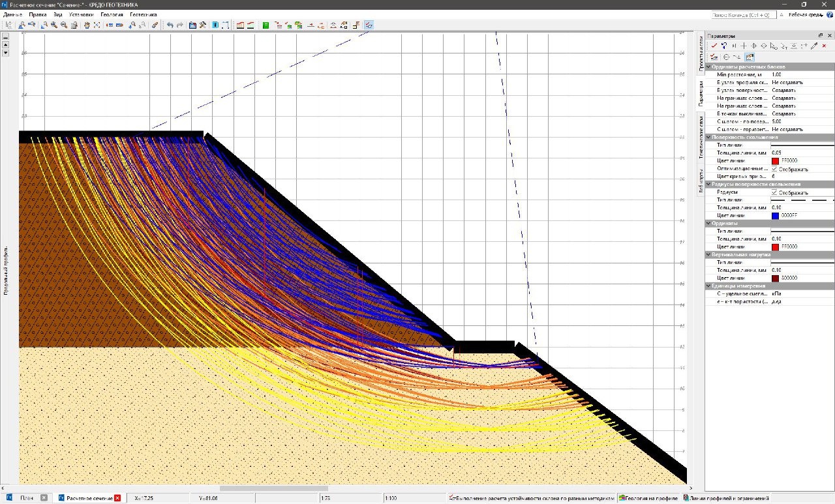
Task: Open the Геология menu
Action: coord(112,14)
